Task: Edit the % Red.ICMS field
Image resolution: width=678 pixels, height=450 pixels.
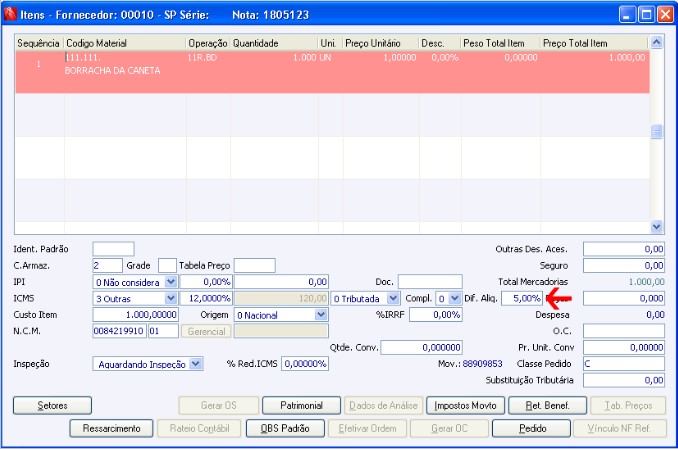Action: pos(305,364)
